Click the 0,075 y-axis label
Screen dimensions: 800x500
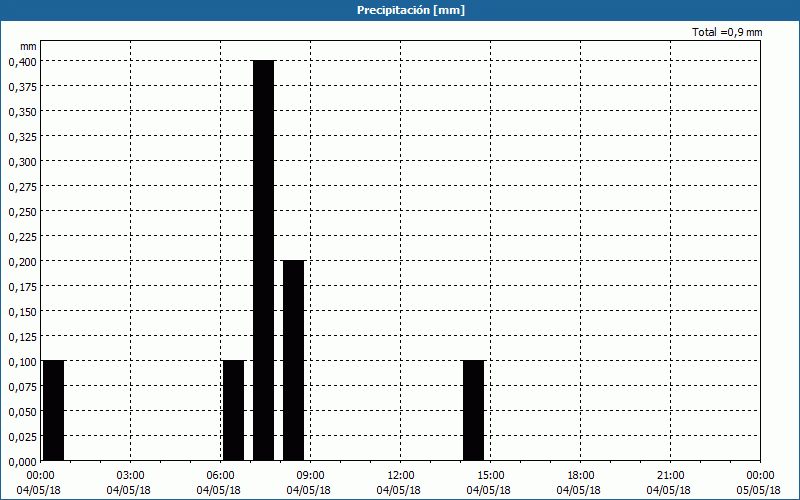coord(22,387)
